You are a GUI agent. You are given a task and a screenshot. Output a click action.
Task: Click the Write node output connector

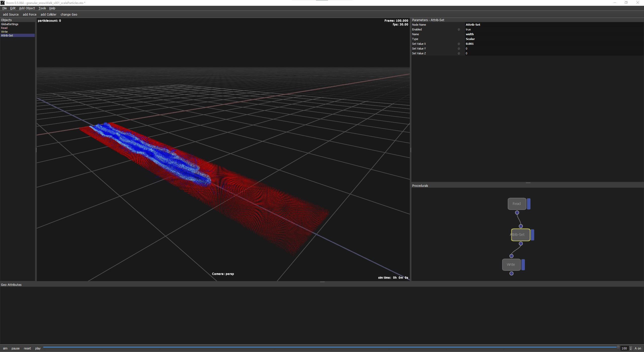point(511,274)
